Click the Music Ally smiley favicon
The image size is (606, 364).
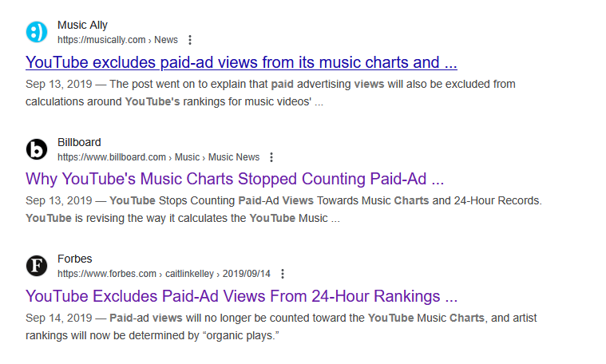[x=37, y=32]
